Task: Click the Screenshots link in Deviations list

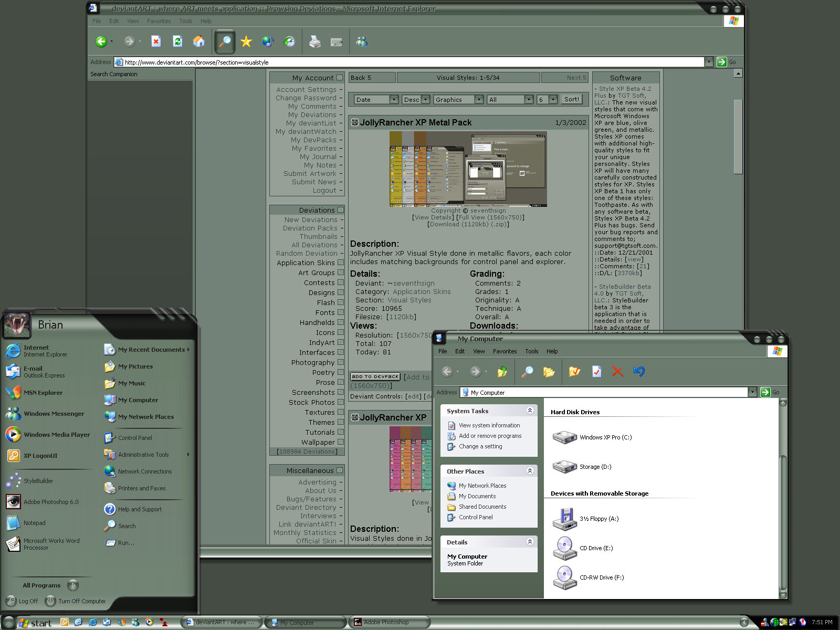Action: 313,392
